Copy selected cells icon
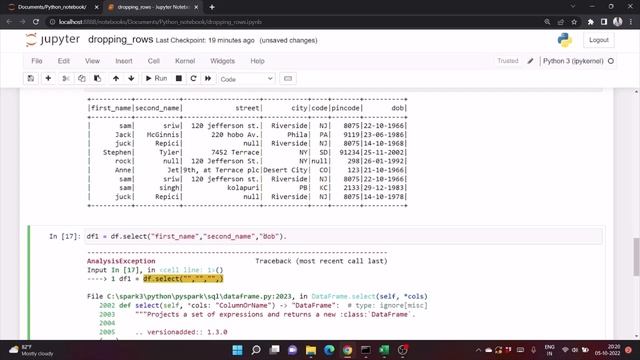This screenshot has width=640, height=360. [x=82, y=78]
